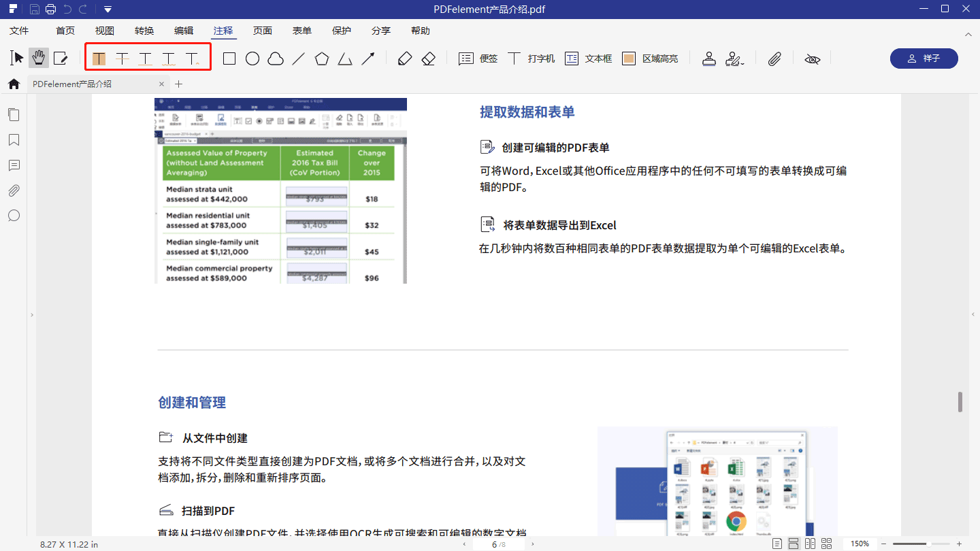Click the page number input field
The width and height of the screenshot is (980, 551).
pos(499,544)
